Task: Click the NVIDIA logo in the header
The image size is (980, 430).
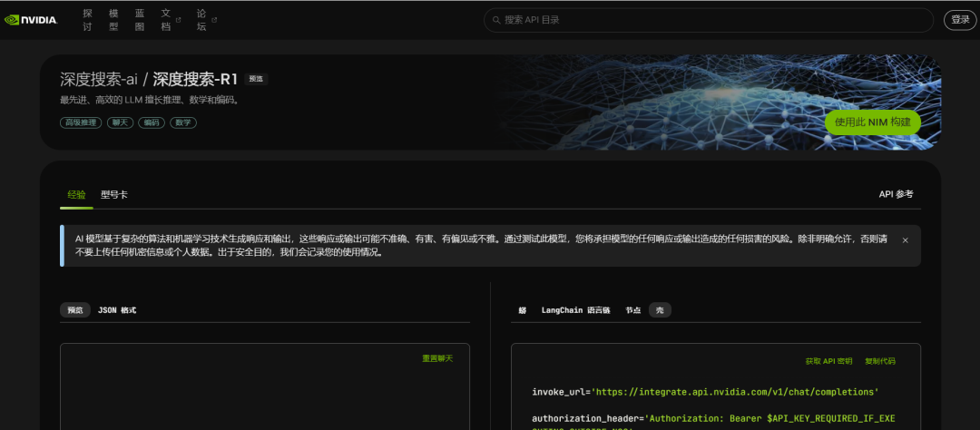Action: coord(31,20)
